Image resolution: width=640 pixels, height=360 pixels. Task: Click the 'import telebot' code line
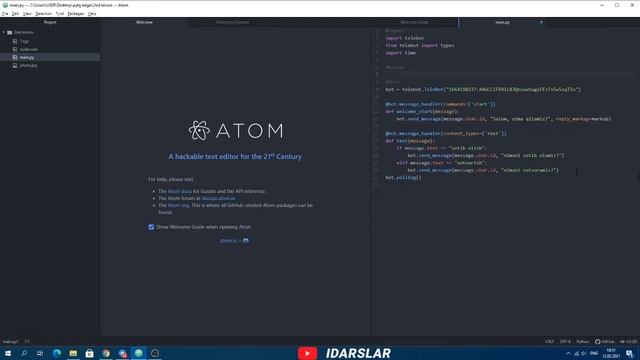coord(404,38)
